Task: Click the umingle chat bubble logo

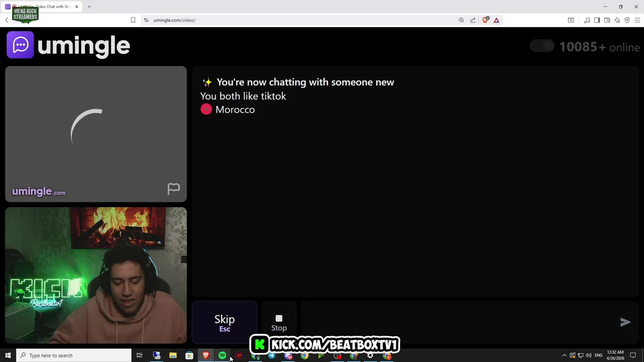Action: 20,45
